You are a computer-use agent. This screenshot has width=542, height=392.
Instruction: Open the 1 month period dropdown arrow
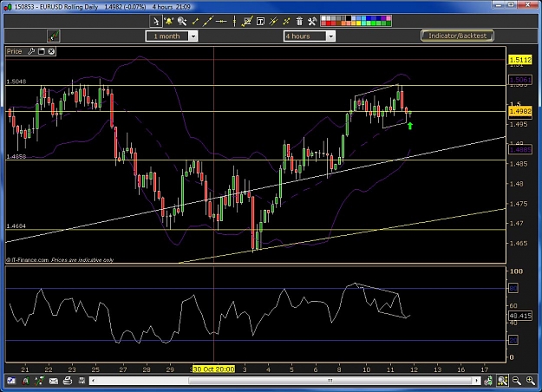pyautogui.click(x=193, y=36)
